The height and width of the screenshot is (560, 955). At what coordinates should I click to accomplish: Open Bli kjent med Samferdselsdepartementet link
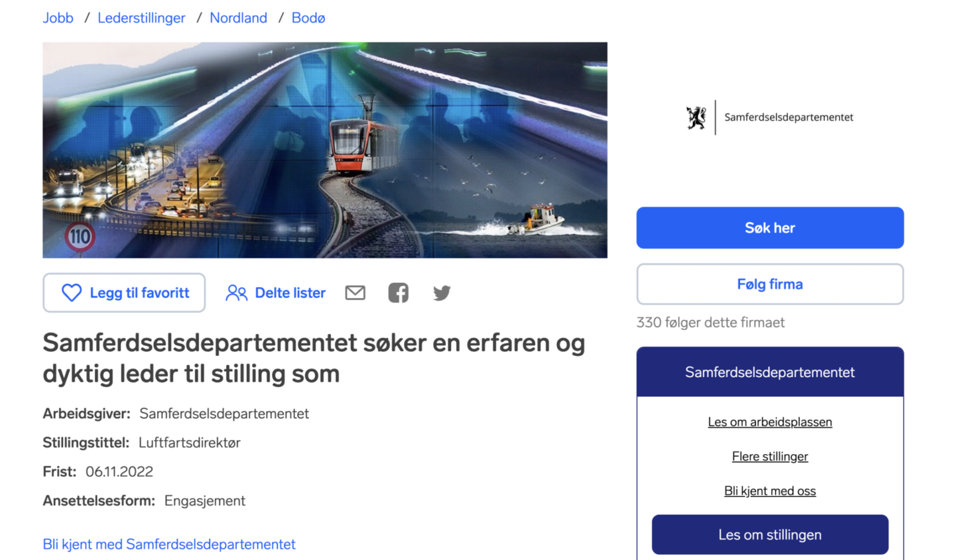coord(169,544)
